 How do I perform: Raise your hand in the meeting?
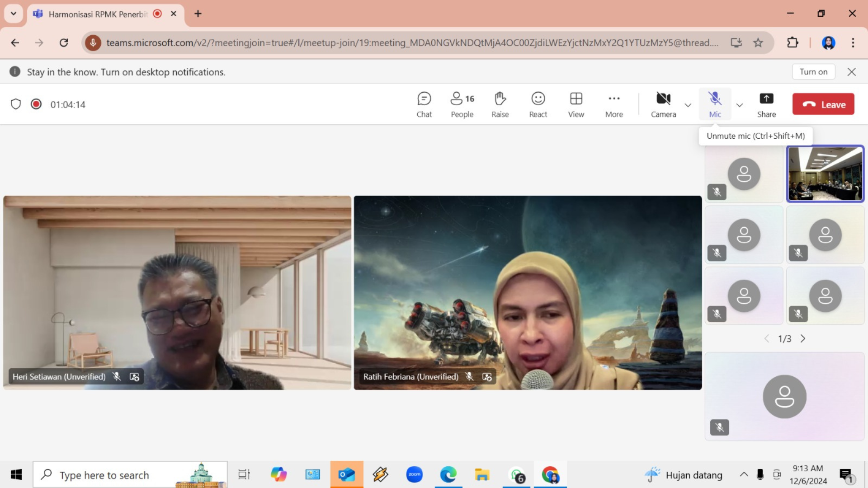click(500, 104)
